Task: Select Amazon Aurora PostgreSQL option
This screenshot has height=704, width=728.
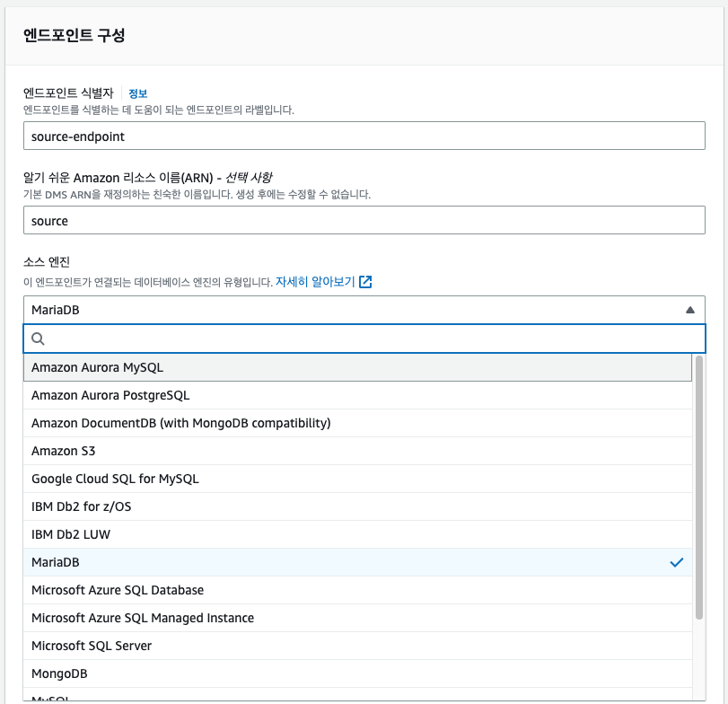Action: tap(357, 395)
